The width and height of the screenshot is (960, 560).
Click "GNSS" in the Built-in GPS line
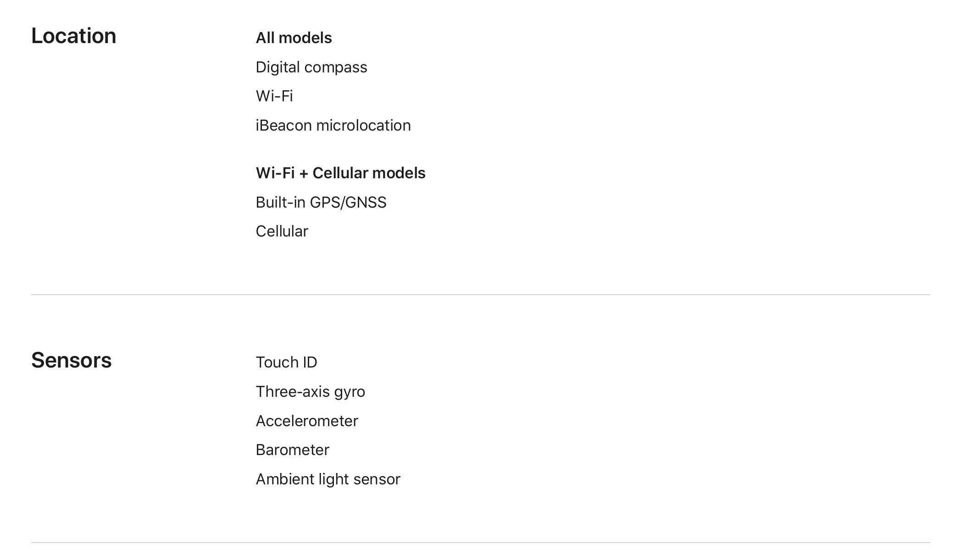point(366,203)
